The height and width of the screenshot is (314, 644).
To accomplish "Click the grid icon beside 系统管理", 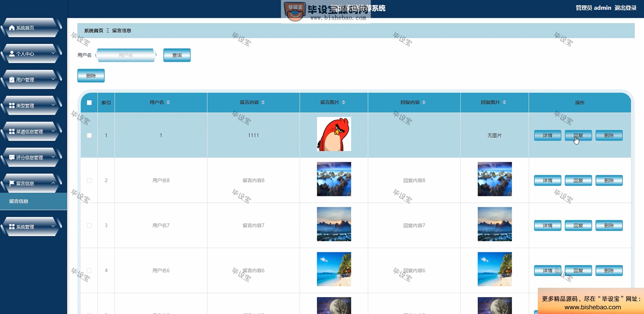I will 12,226.
